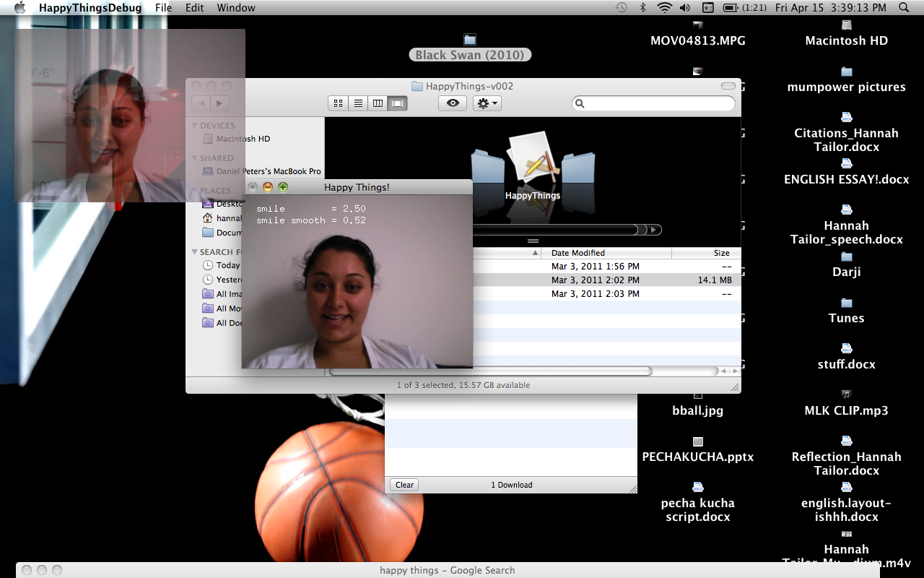924x578 pixels.
Task: Switch Finder to column view
Action: click(378, 103)
